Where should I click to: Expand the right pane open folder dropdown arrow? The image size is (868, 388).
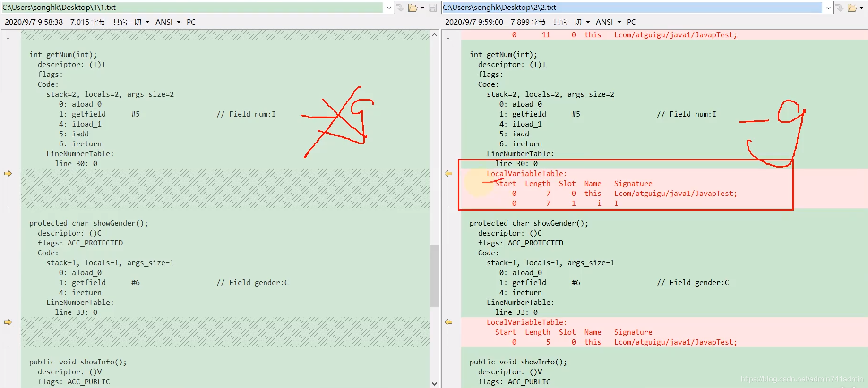[861, 8]
